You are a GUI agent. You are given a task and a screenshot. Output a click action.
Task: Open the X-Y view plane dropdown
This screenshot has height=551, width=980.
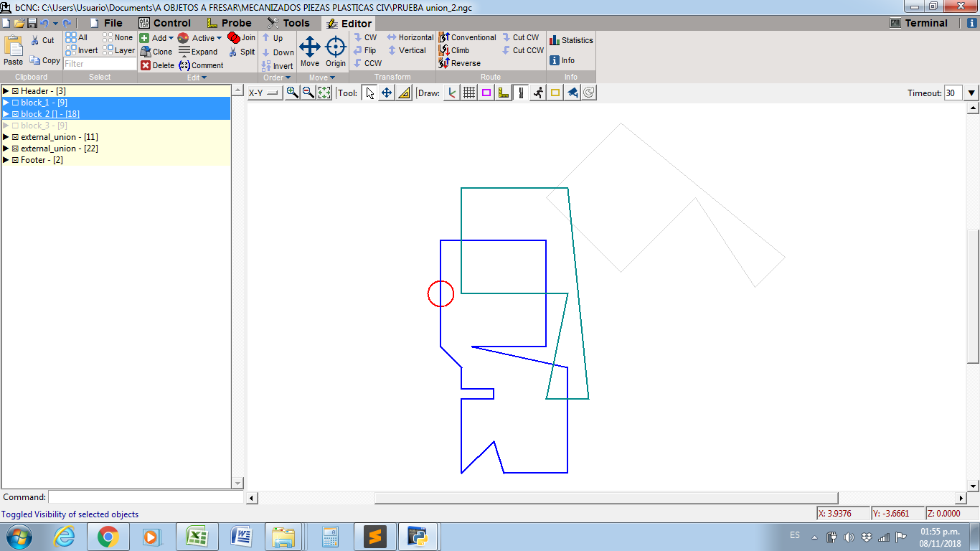264,93
